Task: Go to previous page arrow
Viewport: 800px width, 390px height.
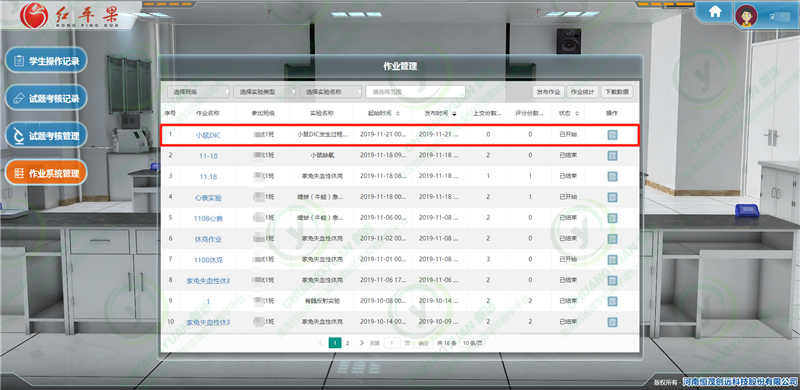Action: tap(320, 343)
